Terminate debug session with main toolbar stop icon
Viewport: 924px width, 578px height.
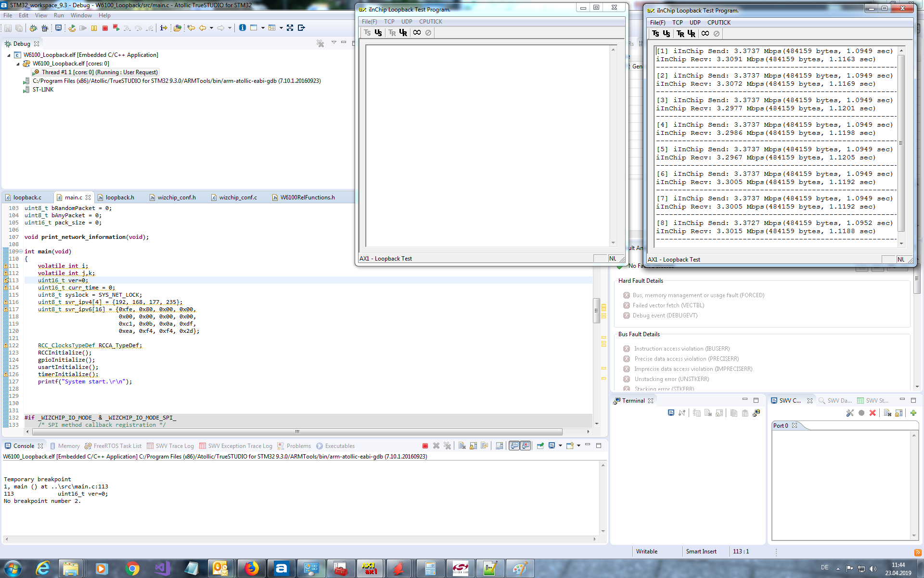[105, 28]
